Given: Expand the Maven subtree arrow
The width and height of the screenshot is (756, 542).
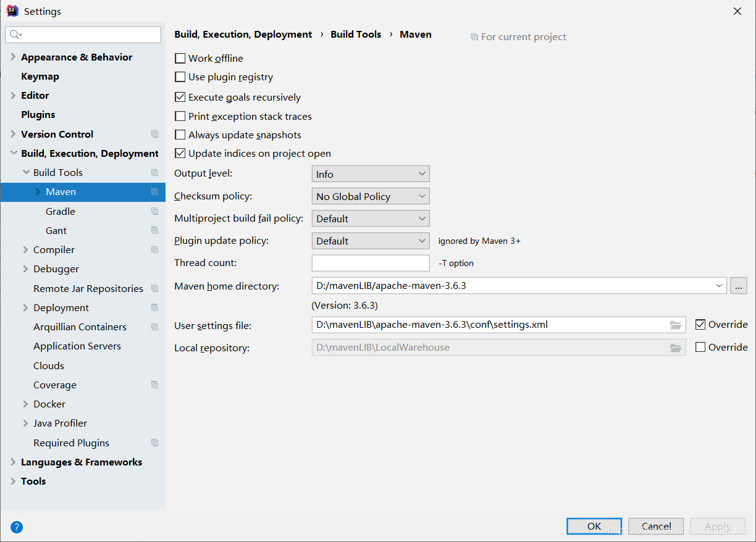Looking at the screenshot, I should [x=38, y=192].
